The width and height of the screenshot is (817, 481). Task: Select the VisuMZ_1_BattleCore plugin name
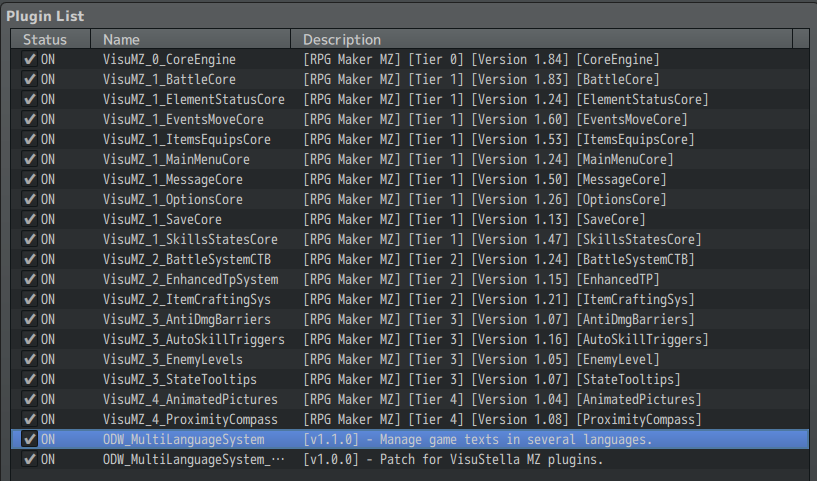point(169,79)
